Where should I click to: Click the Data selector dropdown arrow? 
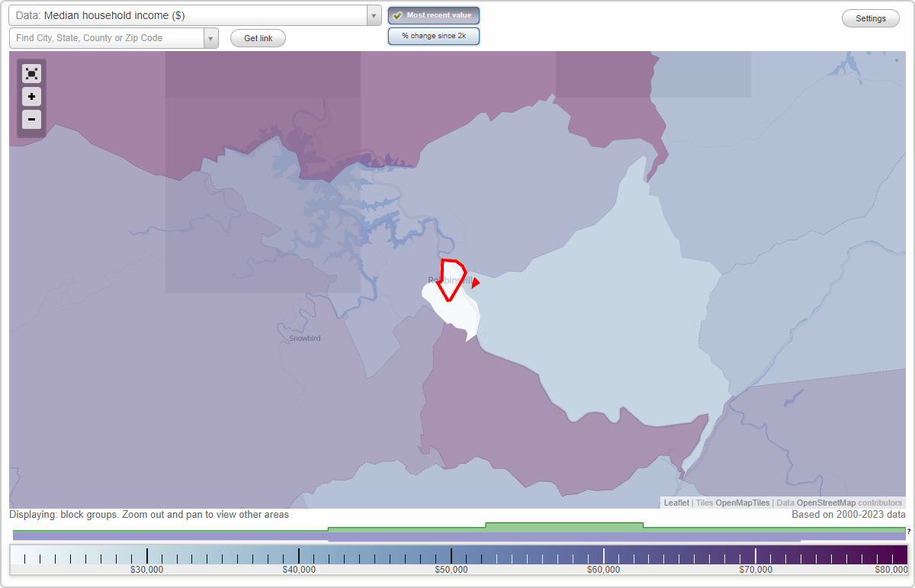tap(373, 15)
